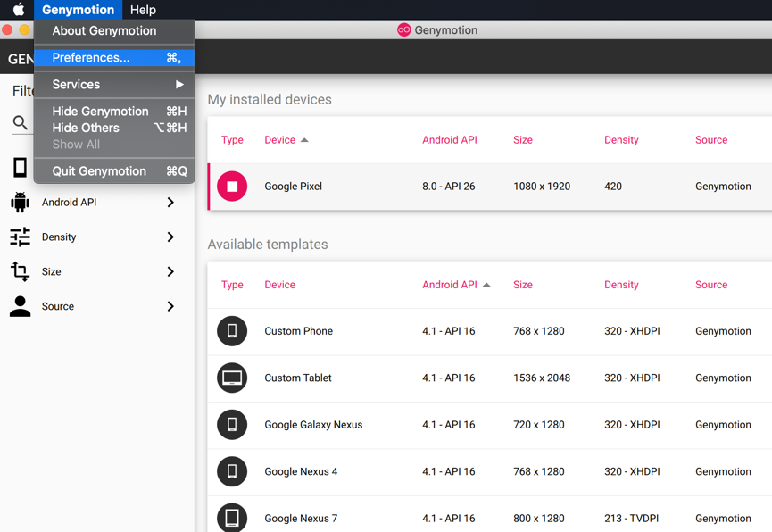Choose Hide Others menu entry

coord(114,128)
